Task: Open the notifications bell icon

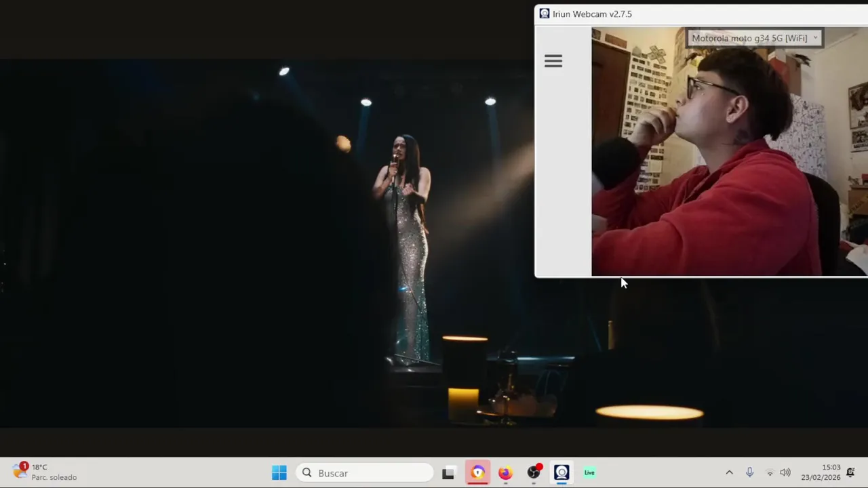Action: [850, 473]
